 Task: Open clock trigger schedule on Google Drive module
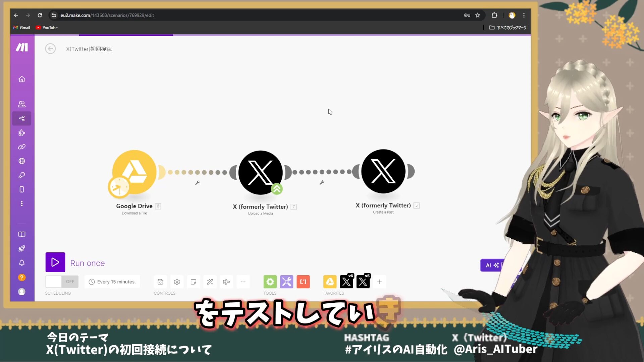pos(119,187)
